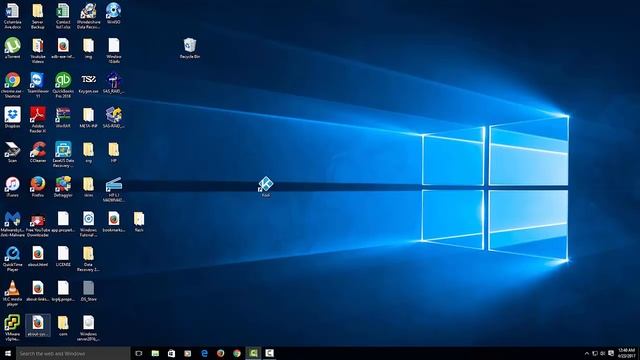Screen dimensions: 640x360
Task: Select the app.properties file icon
Action: point(63,222)
